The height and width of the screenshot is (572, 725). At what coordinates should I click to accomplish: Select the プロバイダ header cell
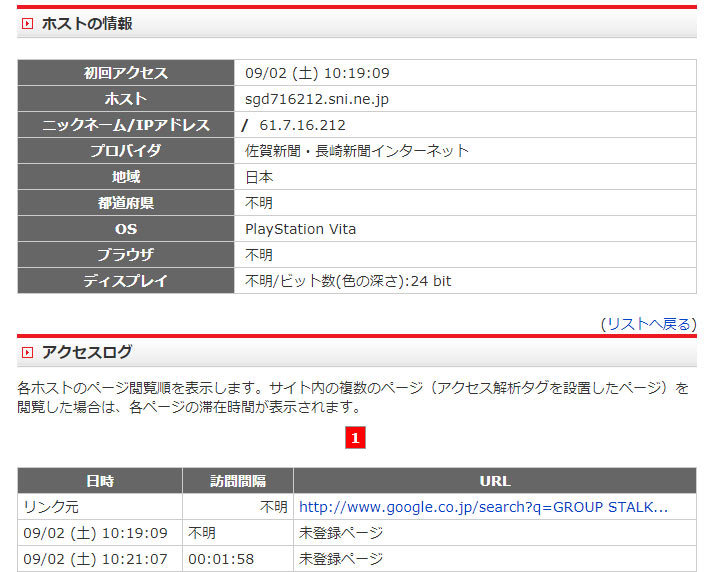coord(126,150)
